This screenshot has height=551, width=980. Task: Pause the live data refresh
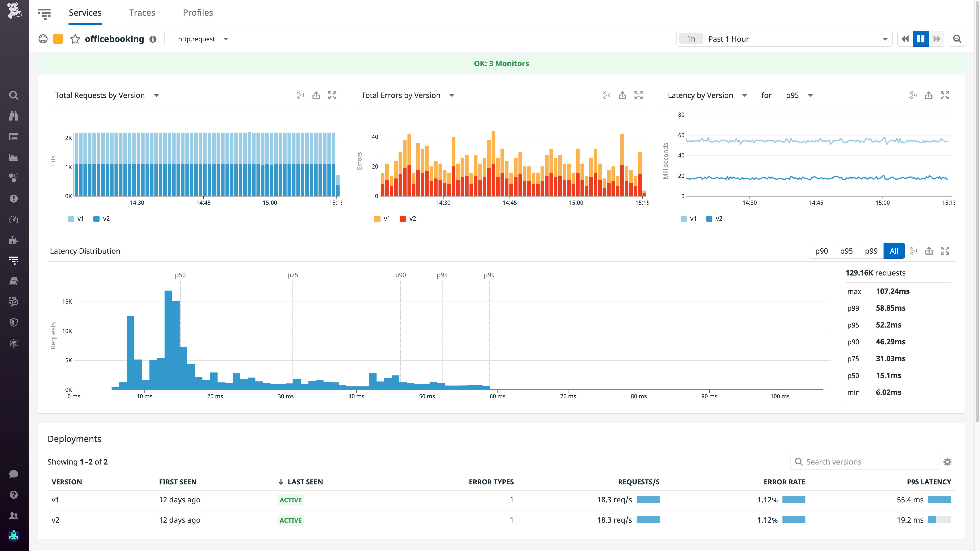[x=921, y=38]
